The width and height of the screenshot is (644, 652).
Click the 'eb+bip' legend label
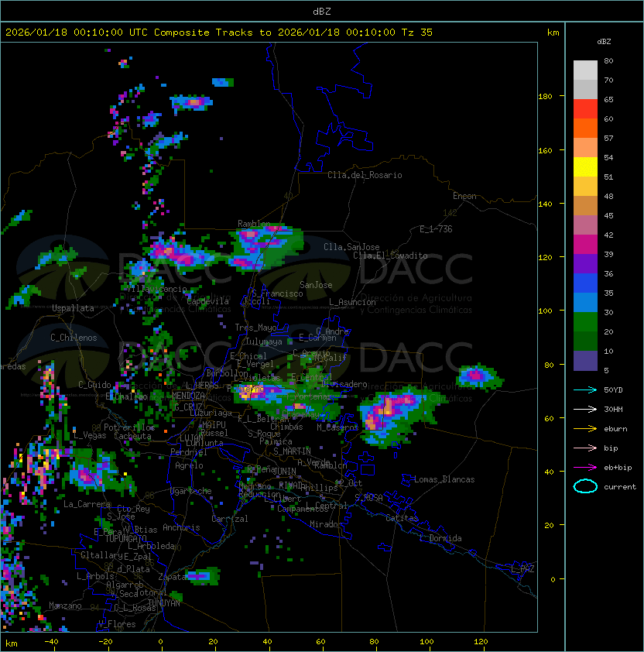[x=618, y=468]
